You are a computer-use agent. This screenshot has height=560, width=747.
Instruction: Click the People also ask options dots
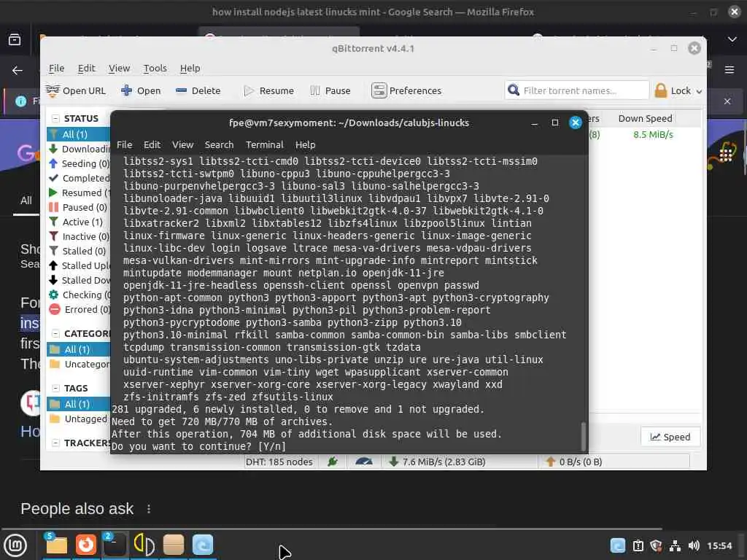coord(149,509)
